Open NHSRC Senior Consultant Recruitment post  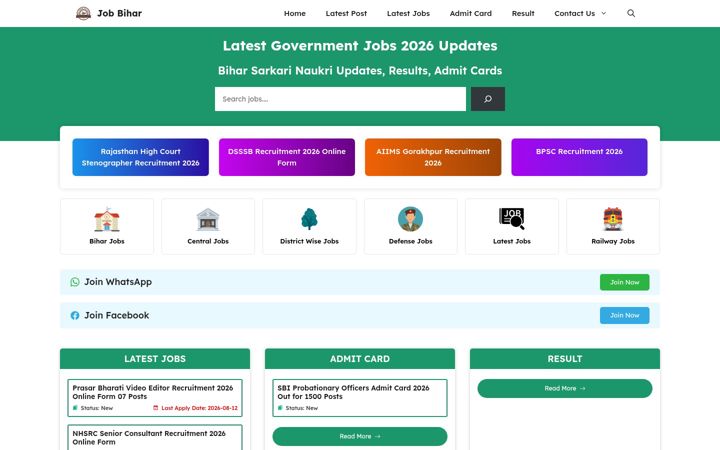click(149, 438)
